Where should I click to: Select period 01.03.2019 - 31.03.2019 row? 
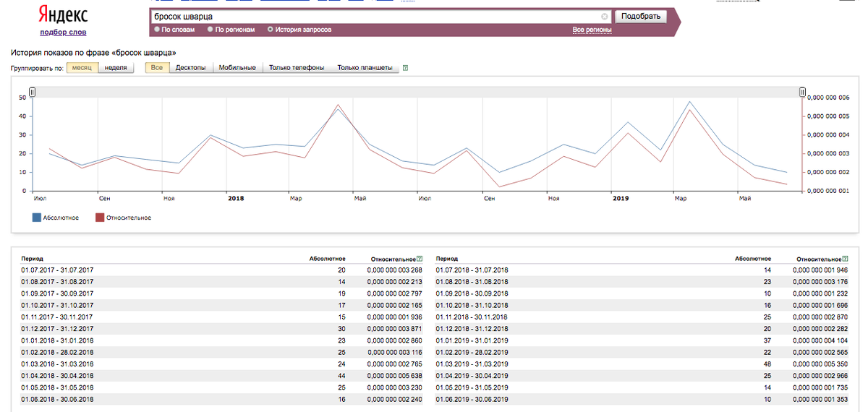(x=642, y=364)
